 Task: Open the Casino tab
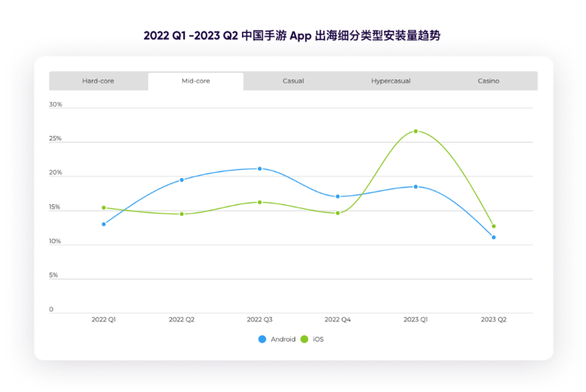pyautogui.click(x=488, y=81)
